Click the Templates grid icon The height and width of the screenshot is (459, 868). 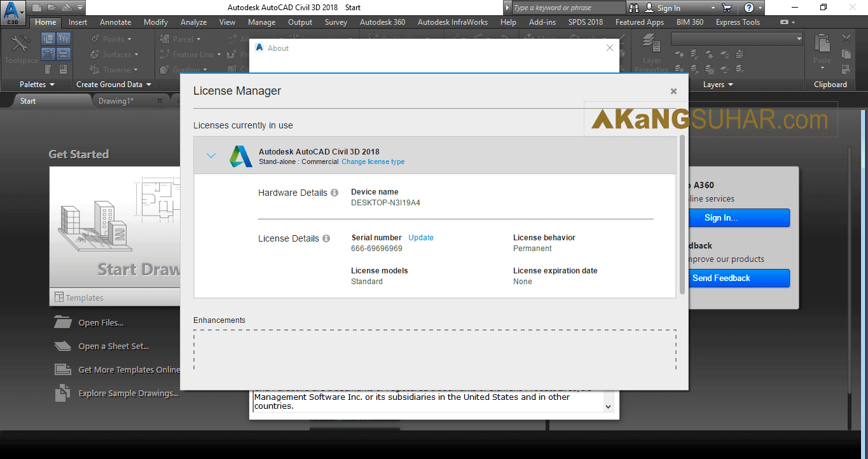(59, 297)
